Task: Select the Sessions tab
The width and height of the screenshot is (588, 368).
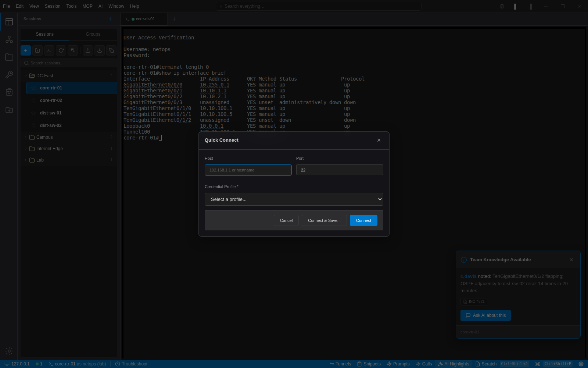Action: (x=45, y=34)
